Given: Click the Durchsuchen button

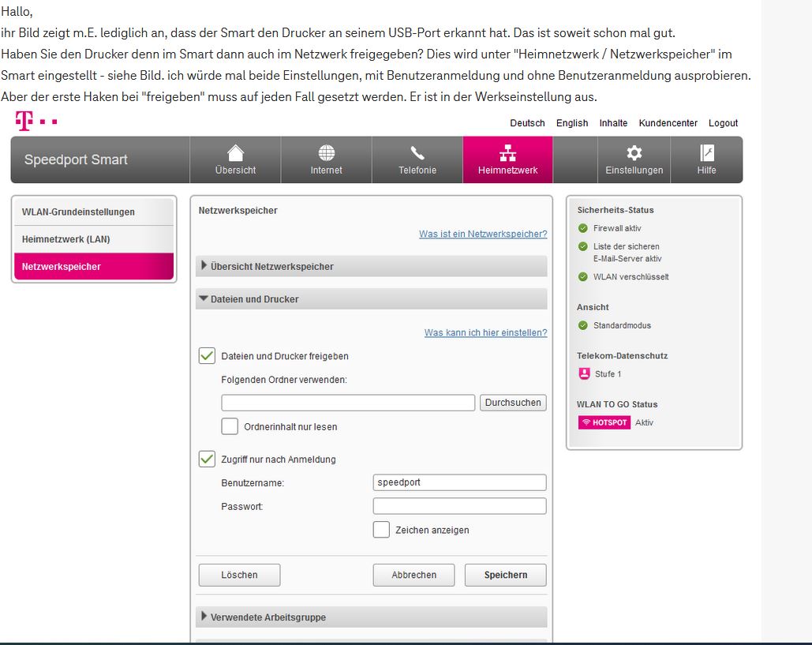Looking at the screenshot, I should coord(513,403).
